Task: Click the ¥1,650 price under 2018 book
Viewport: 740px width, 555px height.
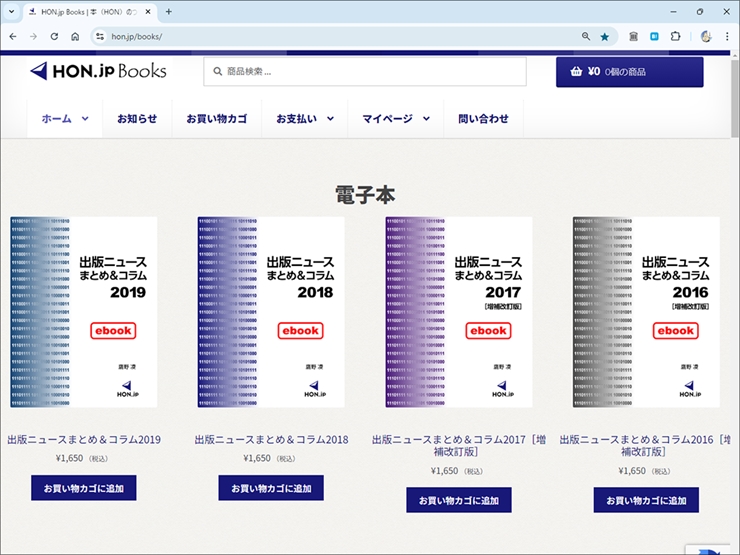Action: pyautogui.click(x=257, y=458)
